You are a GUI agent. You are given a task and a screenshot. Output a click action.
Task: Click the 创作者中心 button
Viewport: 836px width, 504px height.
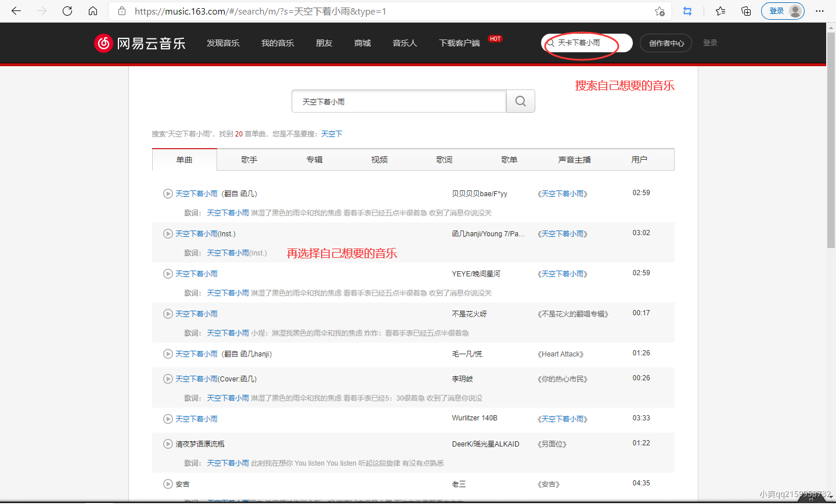pos(666,43)
